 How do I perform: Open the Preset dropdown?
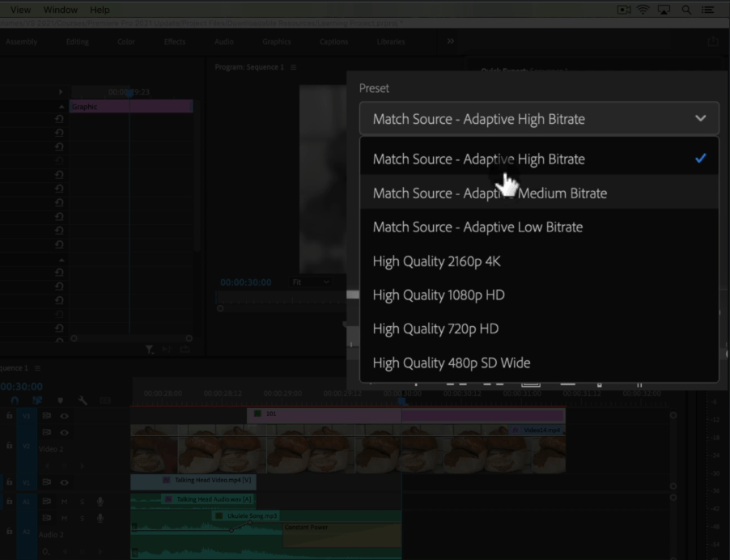pos(539,119)
